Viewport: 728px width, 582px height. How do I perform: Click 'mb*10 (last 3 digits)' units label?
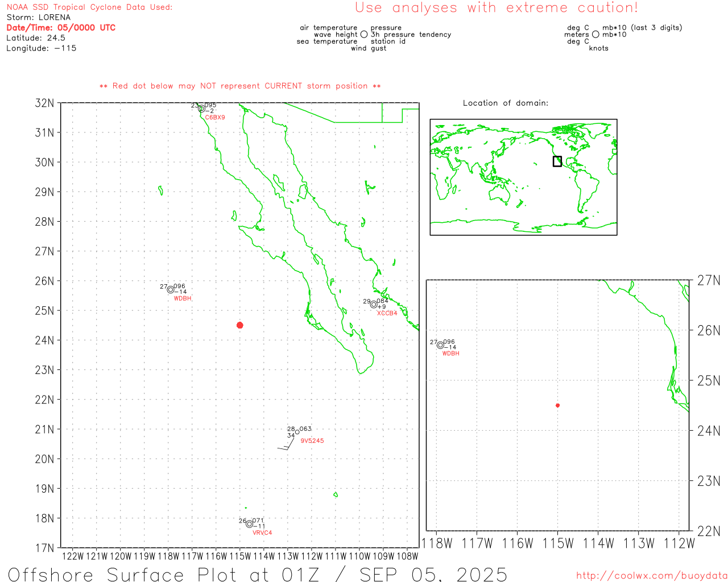tap(642, 28)
